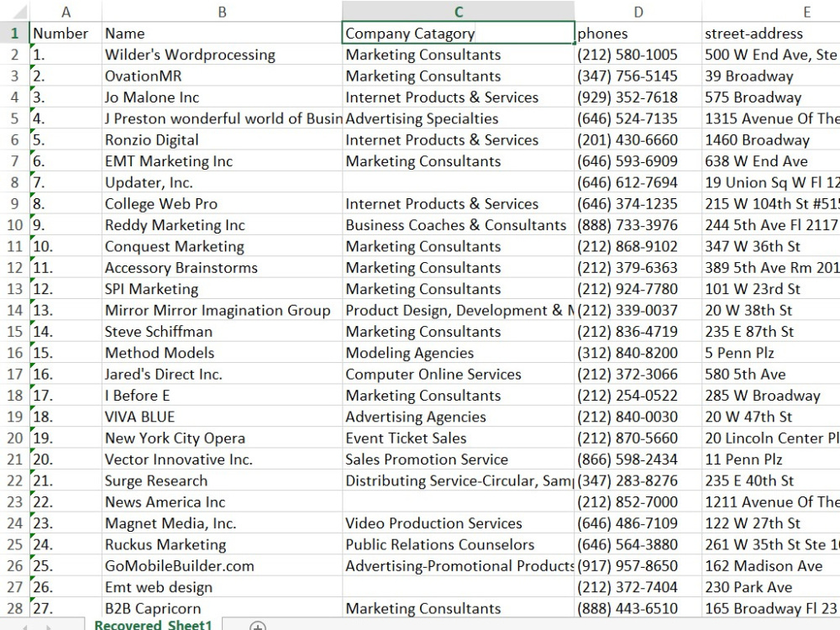This screenshot has width=840, height=630.
Task: Add a new sheet with the plus icon
Action: 258,627
